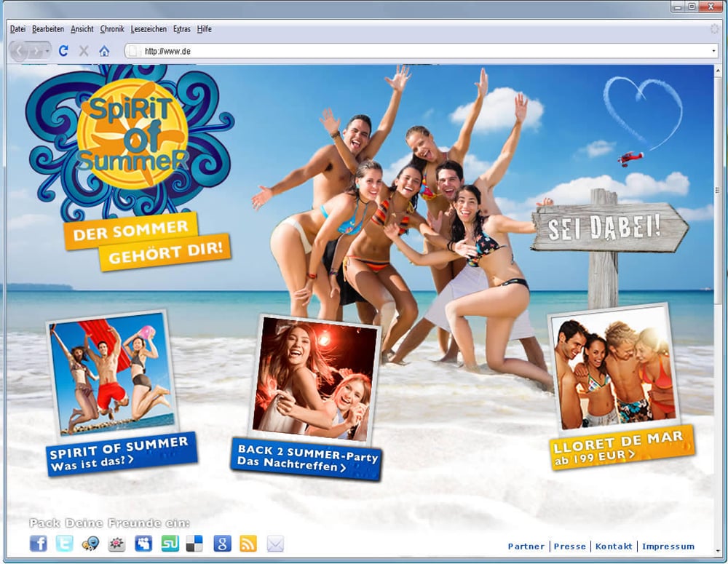This screenshot has height=564, width=728.
Task: Go back with the browser back arrow
Action: (19, 51)
